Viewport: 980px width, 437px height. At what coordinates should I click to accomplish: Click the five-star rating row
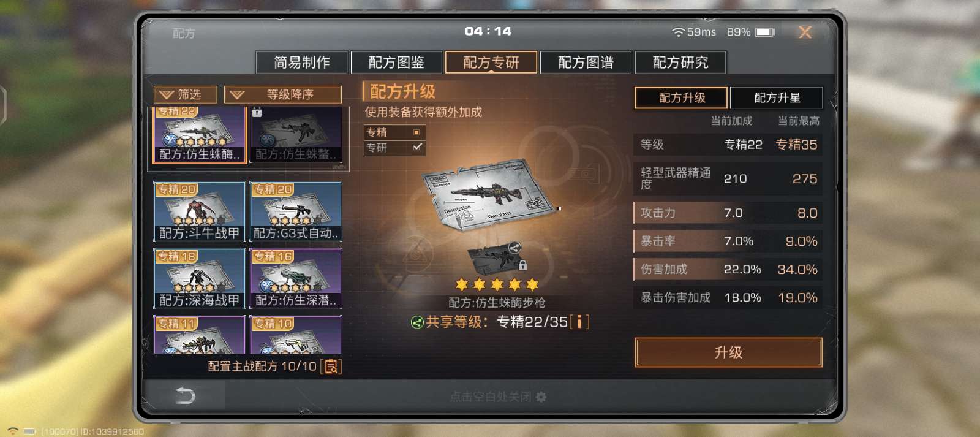click(x=497, y=284)
